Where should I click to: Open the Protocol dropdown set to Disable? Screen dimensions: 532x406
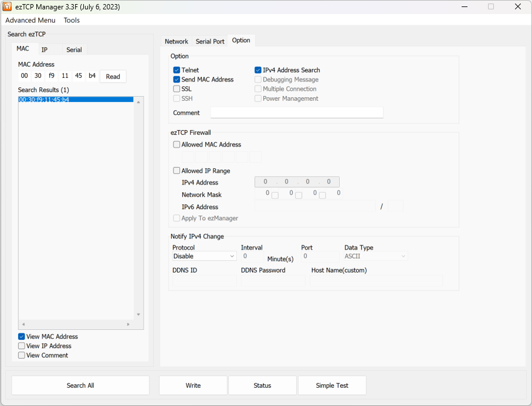[x=204, y=256]
